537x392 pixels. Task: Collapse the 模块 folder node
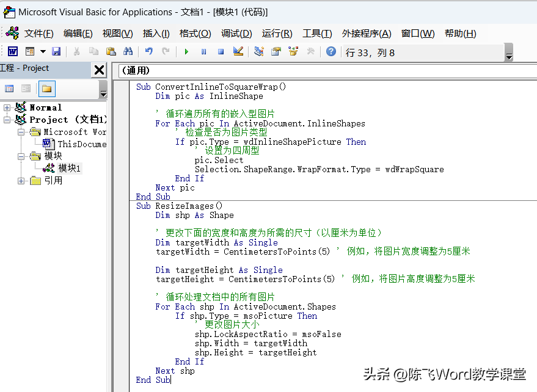point(21,156)
